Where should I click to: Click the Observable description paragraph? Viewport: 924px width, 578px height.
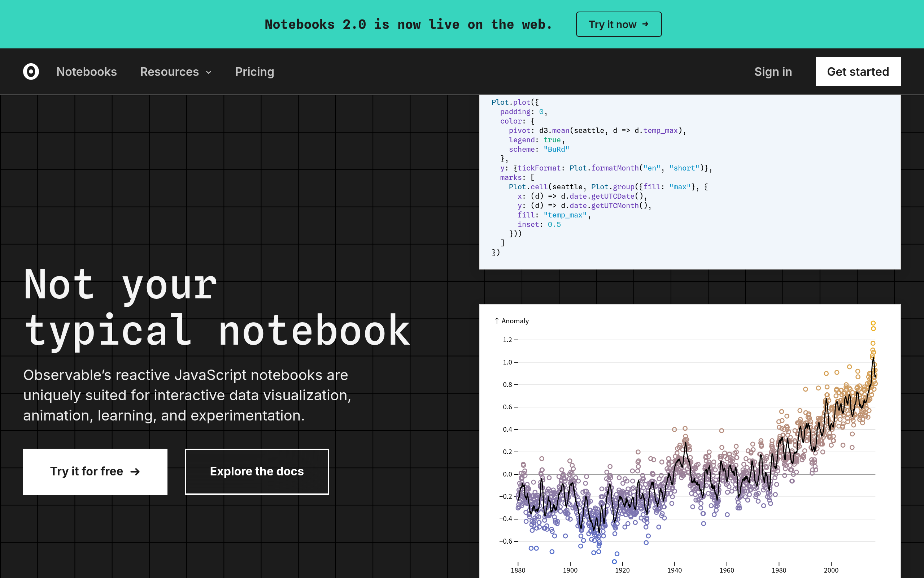point(187,395)
